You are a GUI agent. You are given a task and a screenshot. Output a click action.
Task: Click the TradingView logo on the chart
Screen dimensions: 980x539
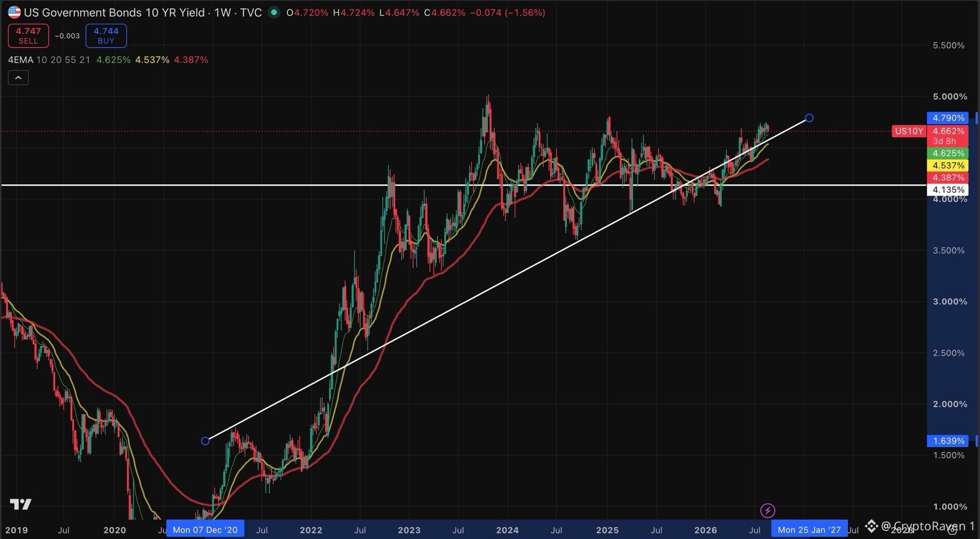point(20,505)
